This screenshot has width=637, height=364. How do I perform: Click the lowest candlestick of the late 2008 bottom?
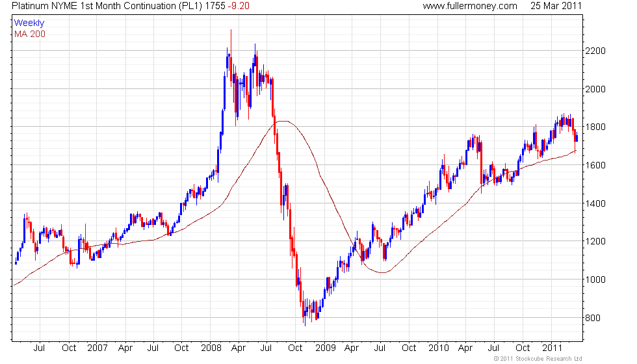point(305,313)
